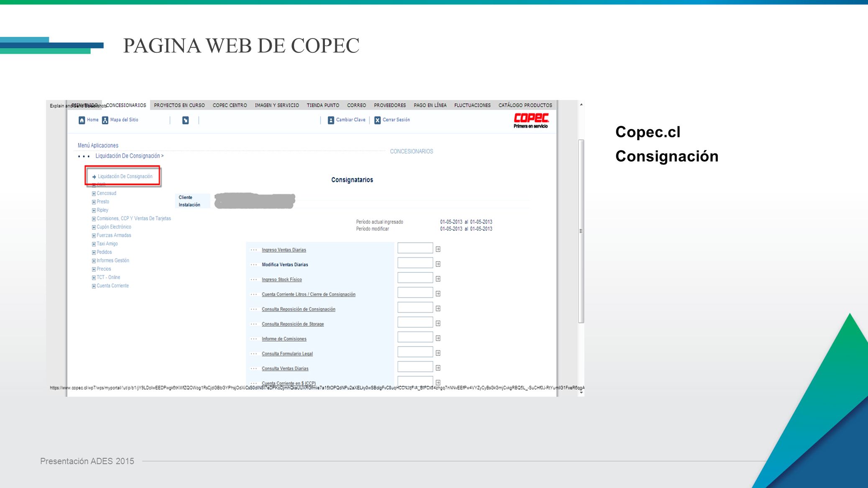Click the Liquidación De Consignación > breadcrumb

point(130,156)
